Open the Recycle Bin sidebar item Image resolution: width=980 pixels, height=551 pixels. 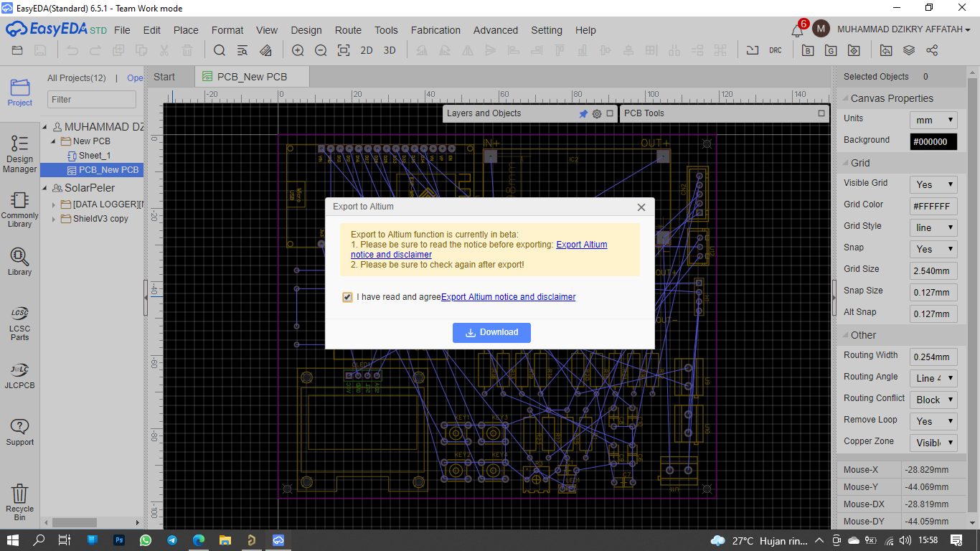(20, 502)
